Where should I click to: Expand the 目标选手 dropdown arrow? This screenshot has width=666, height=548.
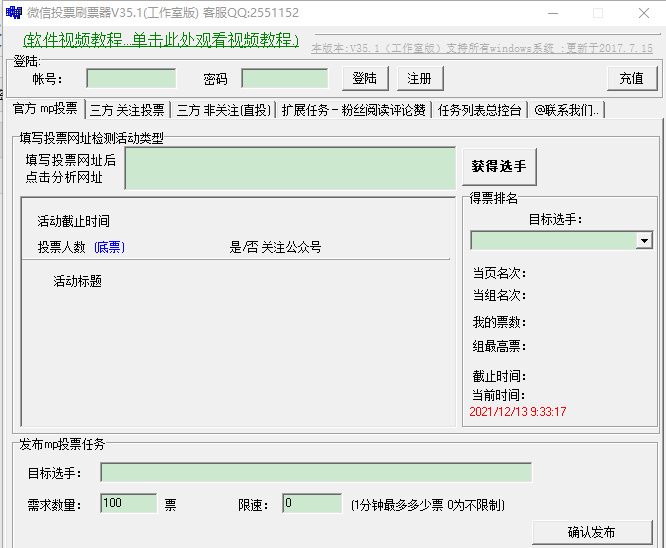click(644, 241)
